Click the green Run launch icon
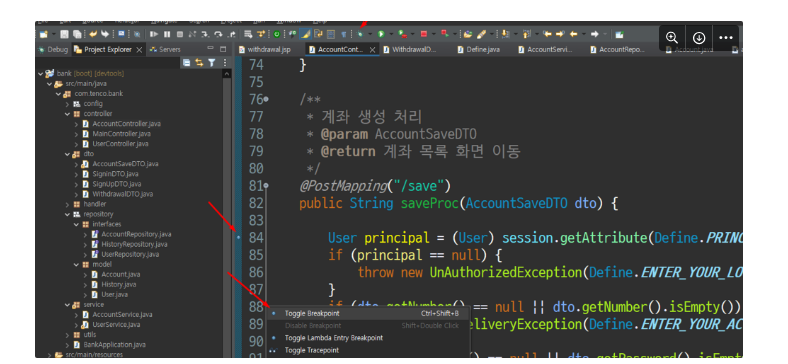 381,34
